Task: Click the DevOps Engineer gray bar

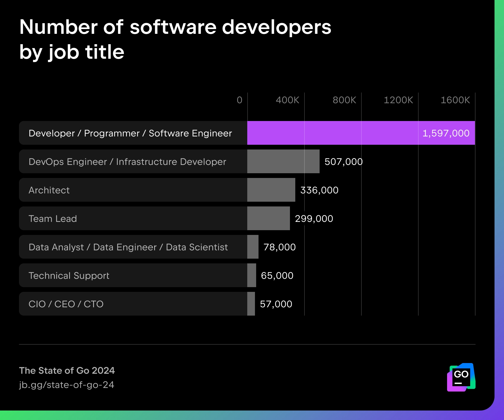Action: coord(283,161)
